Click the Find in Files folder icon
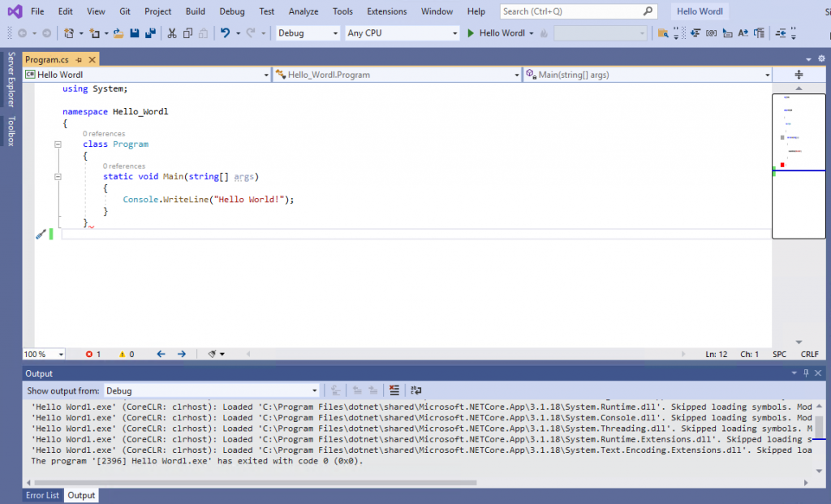Screen dimensions: 831x504 pos(663,33)
